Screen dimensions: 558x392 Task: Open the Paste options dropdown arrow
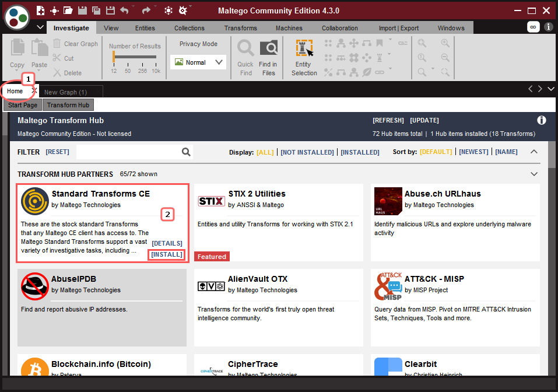pos(39,71)
